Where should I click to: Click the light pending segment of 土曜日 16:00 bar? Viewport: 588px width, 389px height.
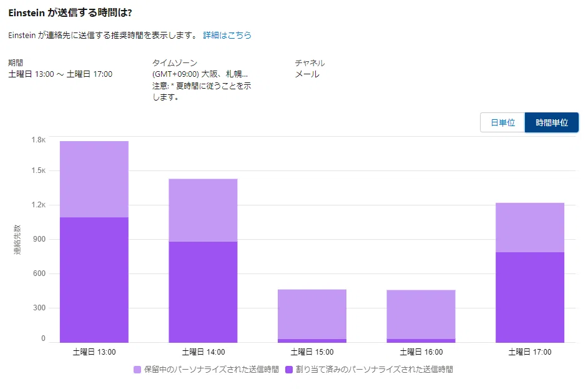421,314
